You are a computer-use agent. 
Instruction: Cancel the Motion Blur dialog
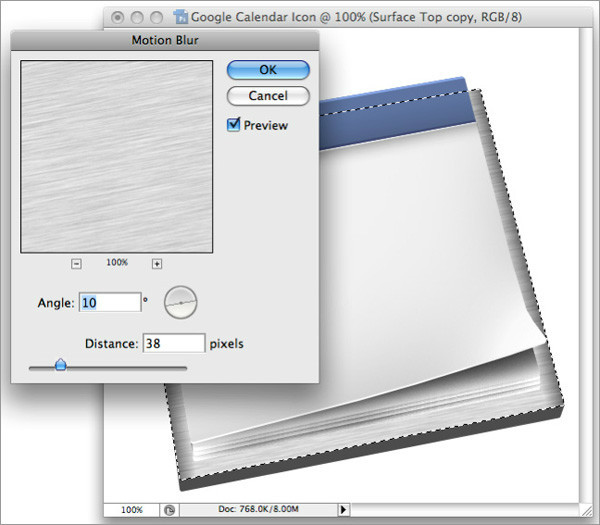coord(268,96)
